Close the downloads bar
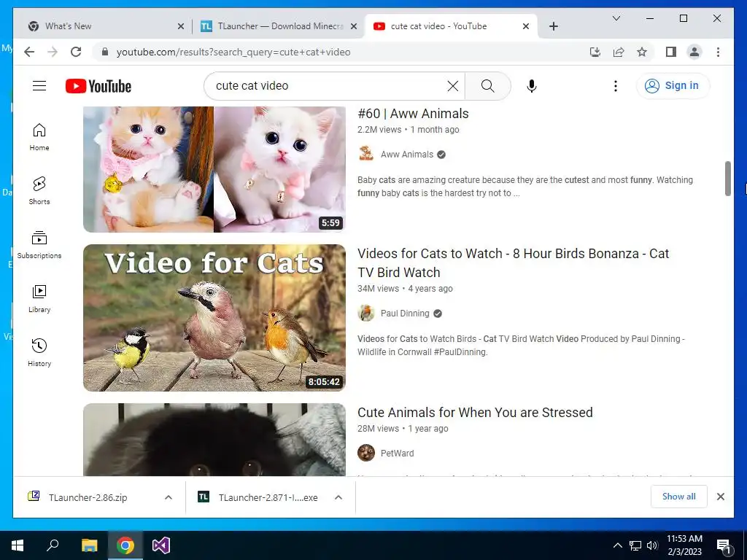This screenshot has height=560, width=747. point(720,497)
